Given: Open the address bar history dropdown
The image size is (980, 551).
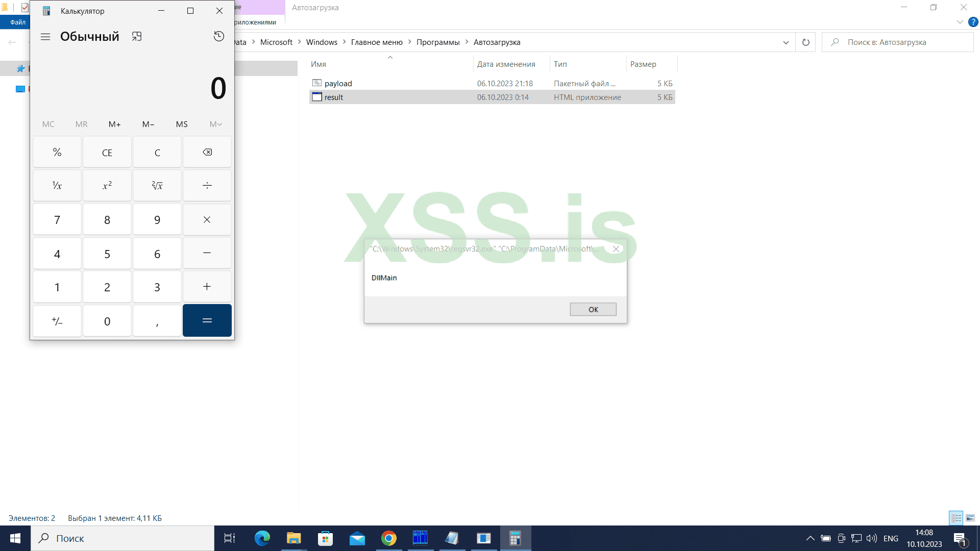Looking at the screenshot, I should [x=786, y=42].
